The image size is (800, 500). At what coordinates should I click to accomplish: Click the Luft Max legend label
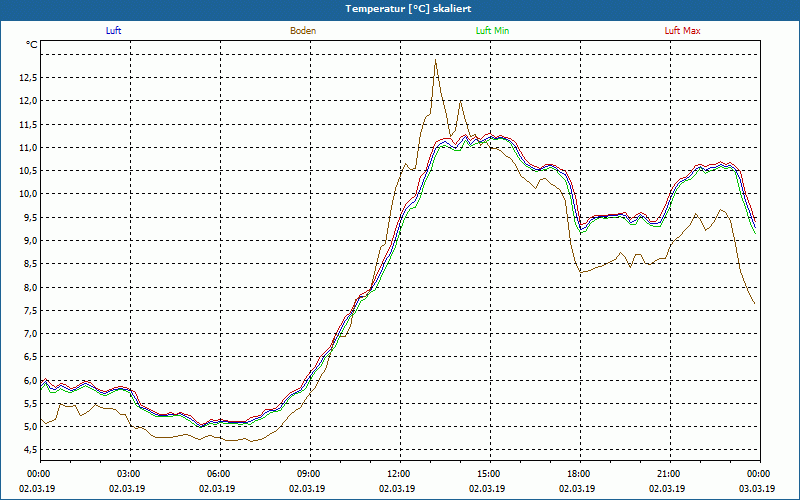(682, 31)
